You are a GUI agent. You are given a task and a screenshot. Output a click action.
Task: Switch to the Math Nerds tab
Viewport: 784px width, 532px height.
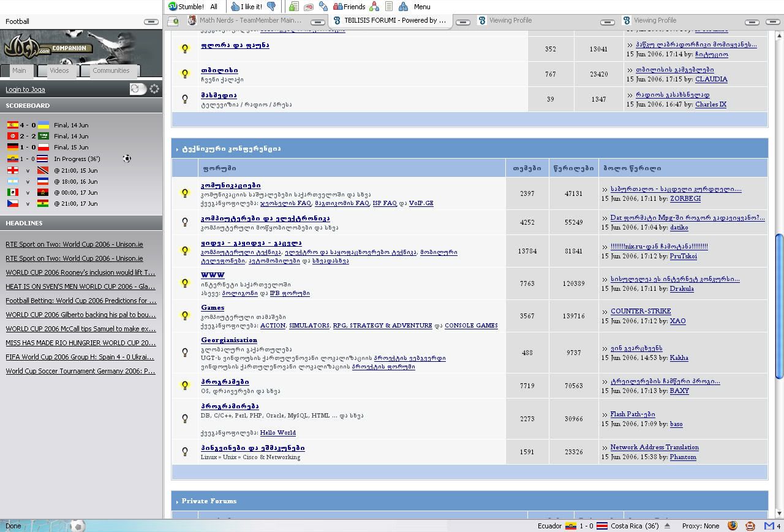pos(250,20)
